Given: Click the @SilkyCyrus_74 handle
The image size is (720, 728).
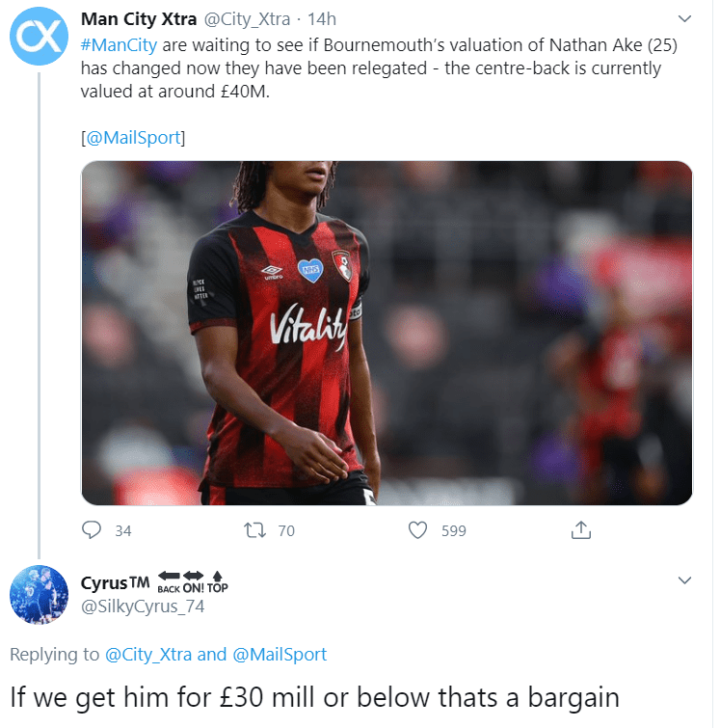Looking at the screenshot, I should (x=143, y=607).
